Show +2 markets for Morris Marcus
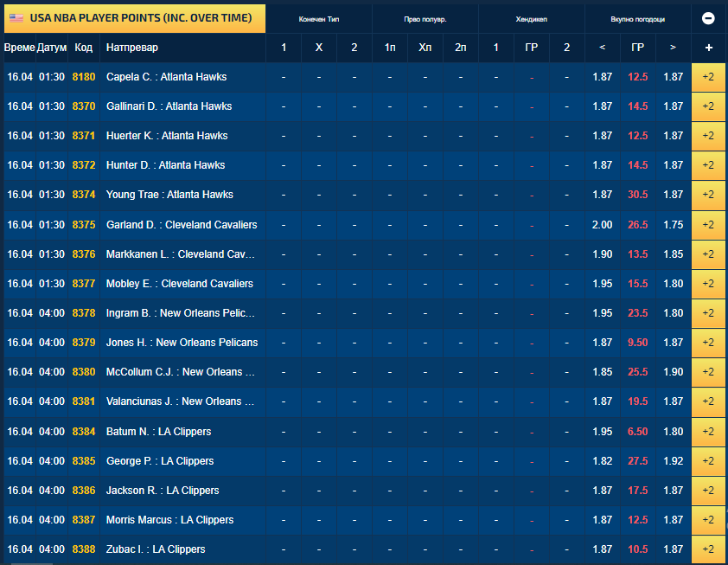 708,520
